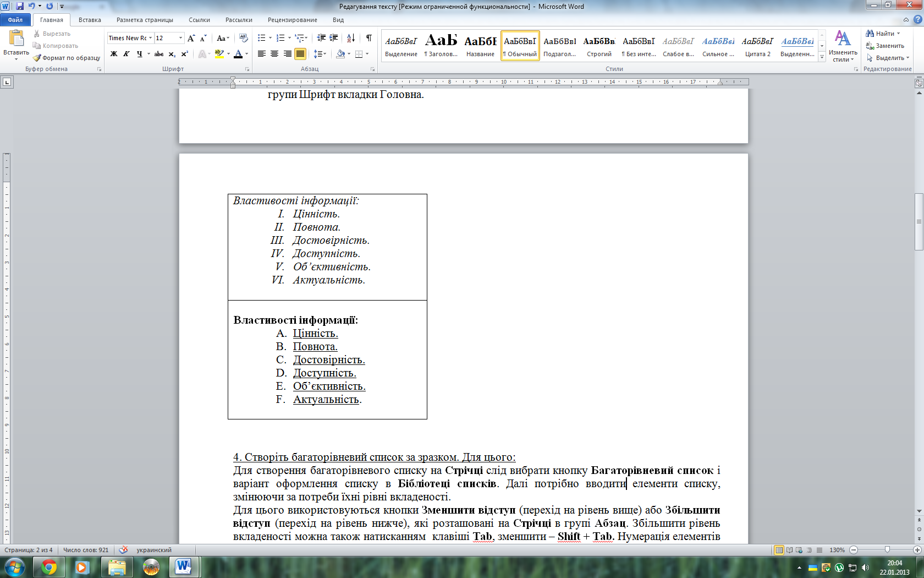Click Undo in the quick access toolbar
This screenshot has height=578, width=924.
pyautogui.click(x=32, y=6)
